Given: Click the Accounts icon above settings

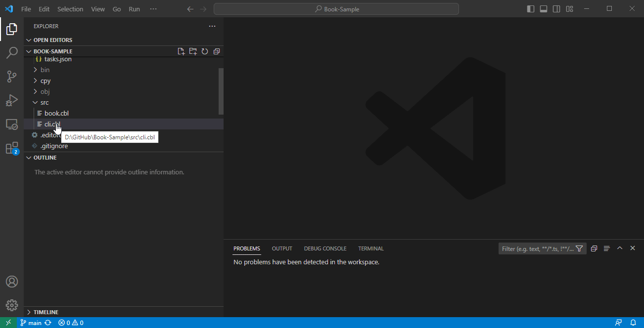Looking at the screenshot, I should point(12,281).
